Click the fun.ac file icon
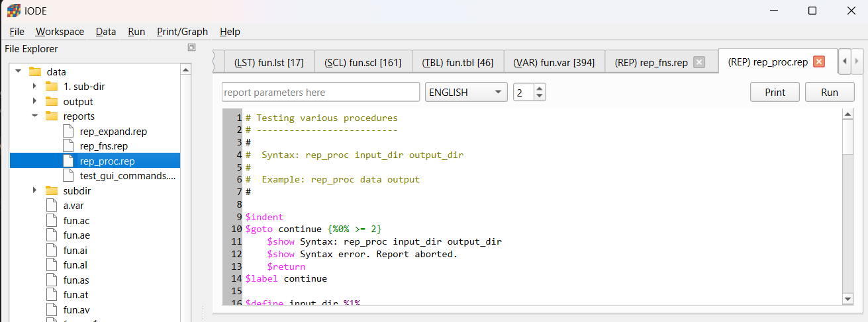Screen dimensions: 868x322 (x=52, y=220)
